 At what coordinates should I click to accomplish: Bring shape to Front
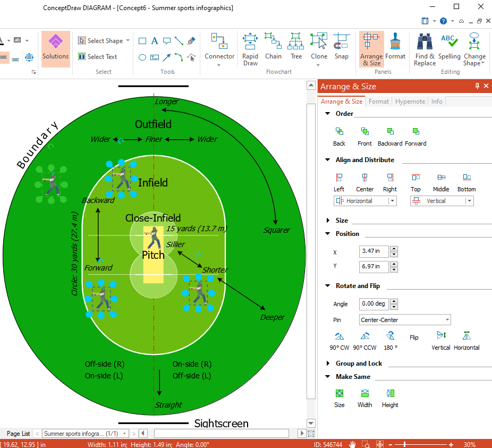[x=364, y=137]
